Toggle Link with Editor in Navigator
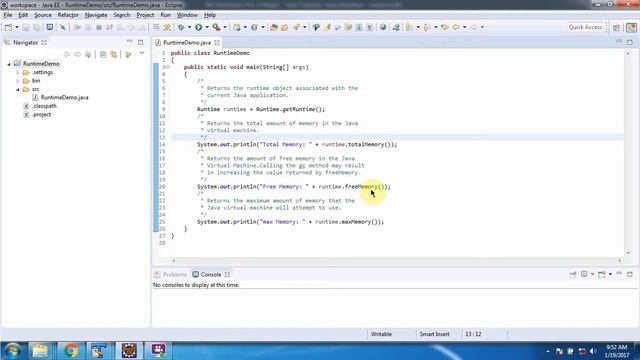Image resolution: width=640 pixels, height=360 pixels. [114, 54]
